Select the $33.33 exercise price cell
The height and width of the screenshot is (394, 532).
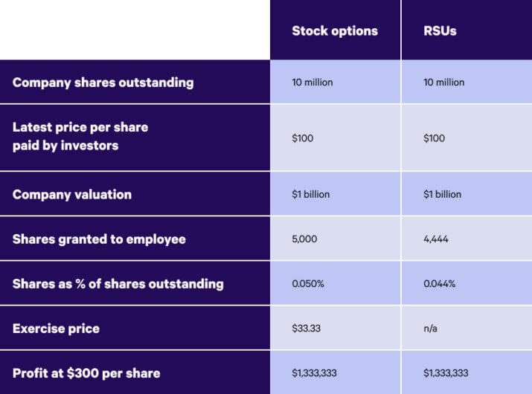308,329
